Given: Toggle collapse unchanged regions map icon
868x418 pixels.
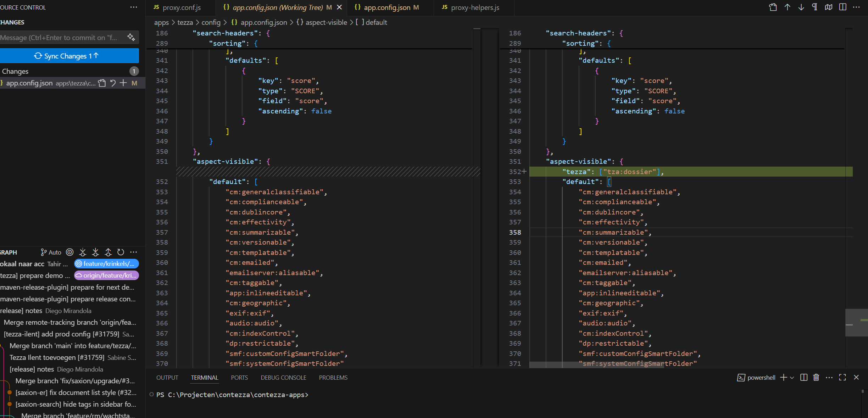Looking at the screenshot, I should click(x=829, y=7).
